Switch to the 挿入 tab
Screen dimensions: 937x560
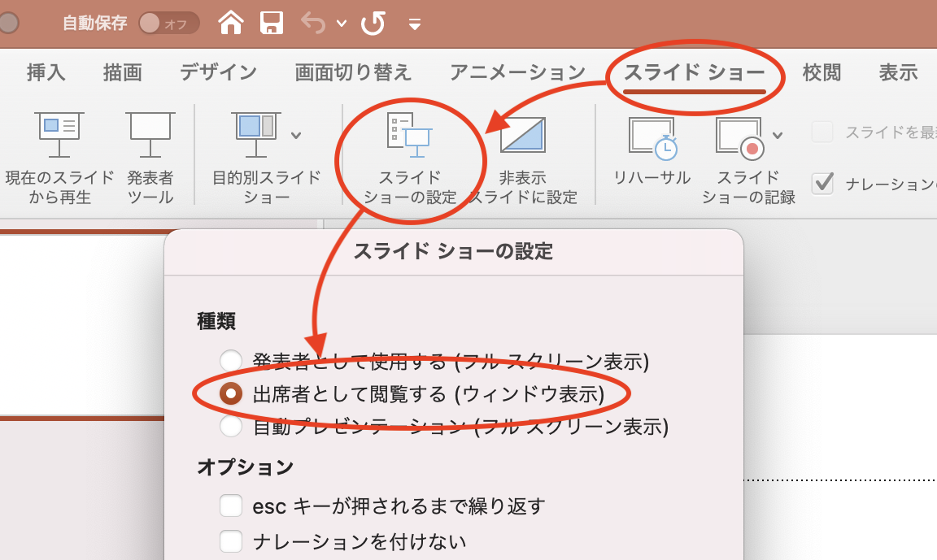click(46, 72)
